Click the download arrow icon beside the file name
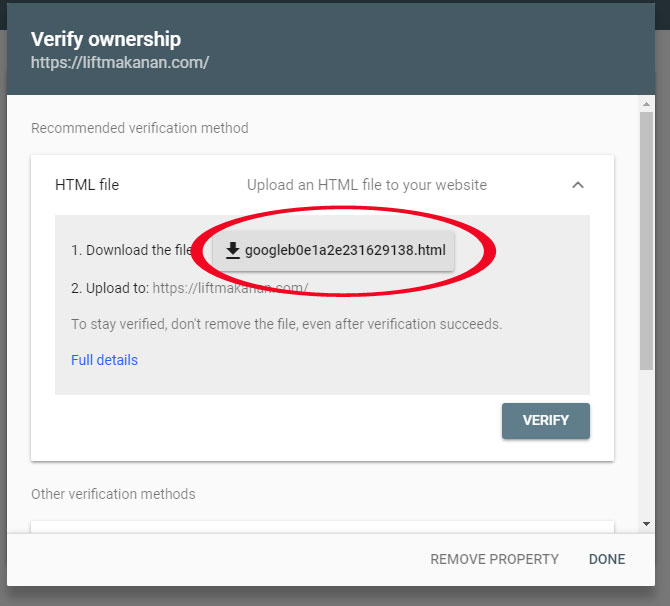Image resolution: width=670 pixels, height=606 pixels. (233, 250)
